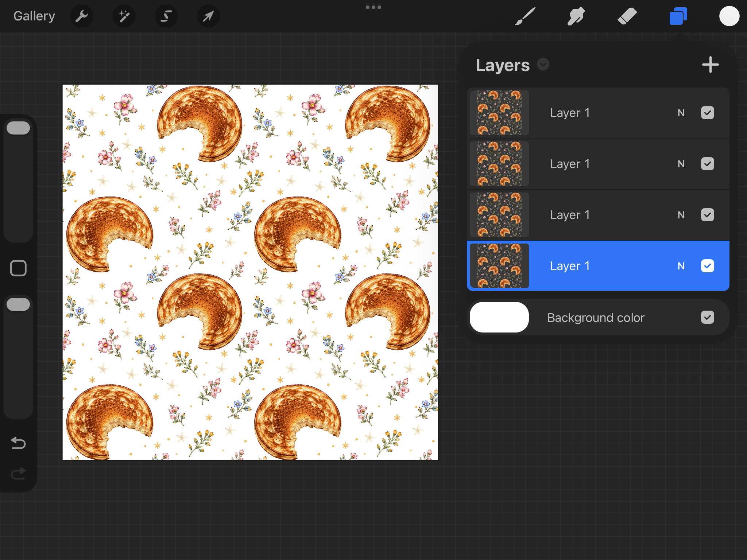Return to the Gallery
Viewport: 747px width, 560px height.
(34, 16)
